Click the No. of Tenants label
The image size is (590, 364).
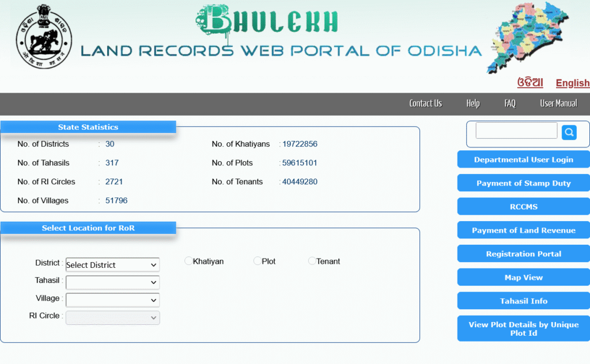[237, 181]
